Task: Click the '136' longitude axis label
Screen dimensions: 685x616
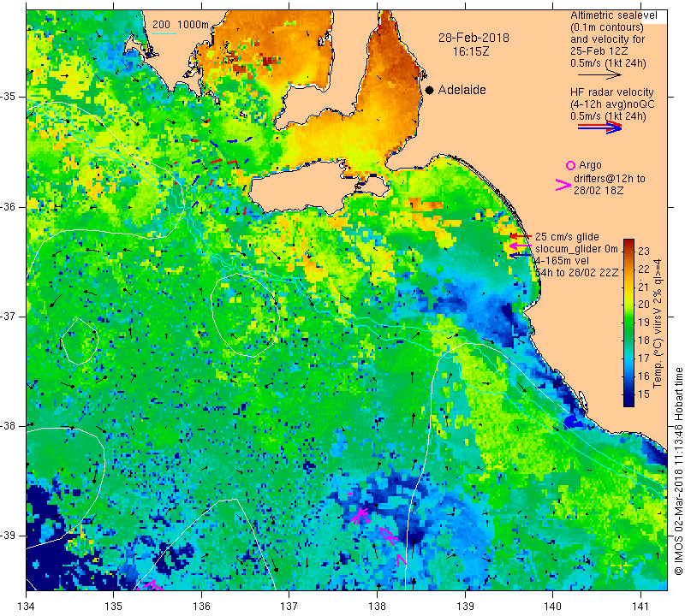Action: [201, 607]
